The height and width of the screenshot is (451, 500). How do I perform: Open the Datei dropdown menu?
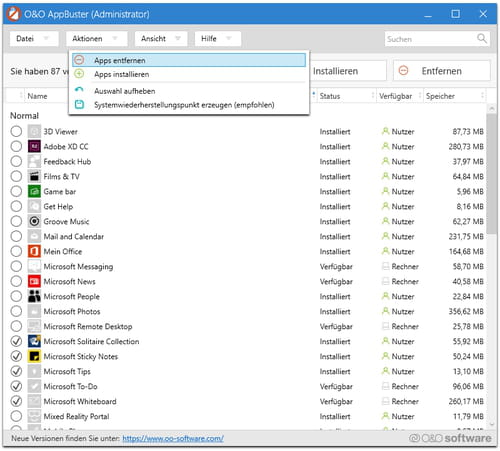[34, 39]
